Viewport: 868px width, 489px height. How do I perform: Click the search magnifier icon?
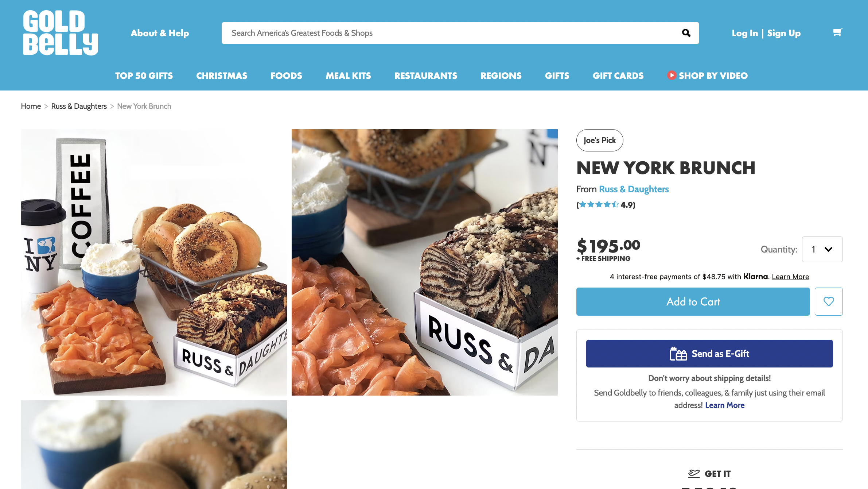pos(686,33)
